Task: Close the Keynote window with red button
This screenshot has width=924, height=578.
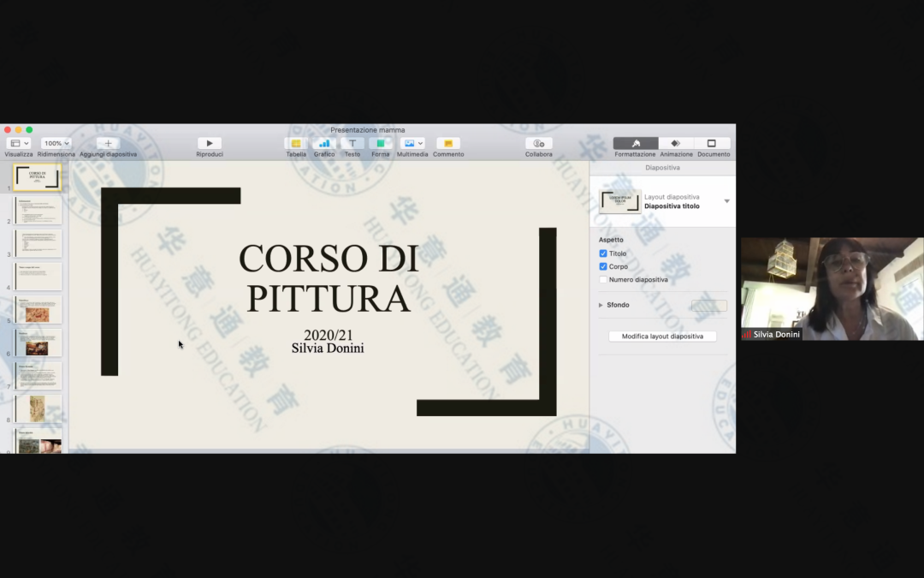Action: tap(7, 130)
